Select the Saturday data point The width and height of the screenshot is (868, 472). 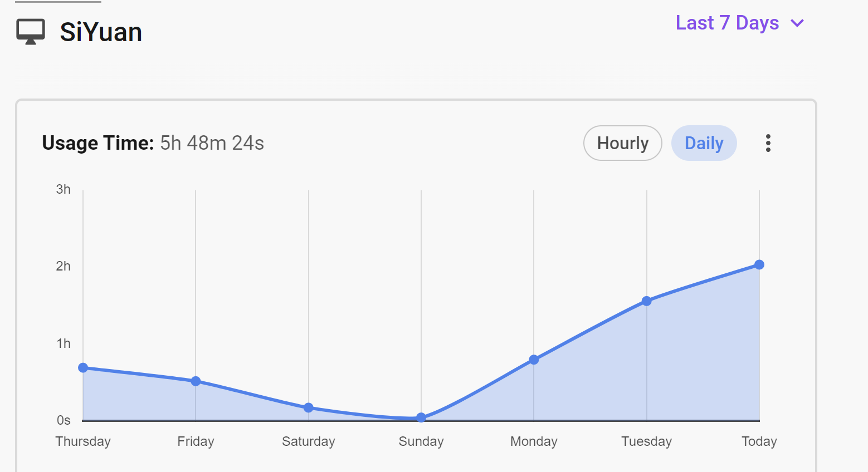(309, 408)
